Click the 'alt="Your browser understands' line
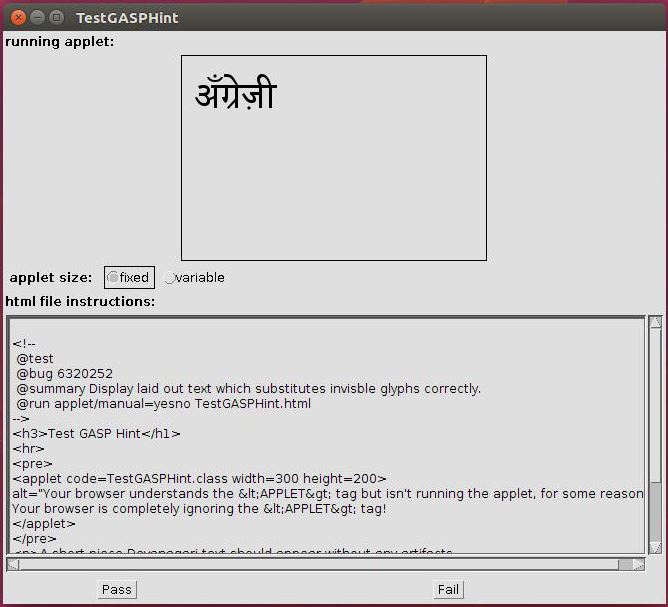668x607 pixels. tap(328, 493)
